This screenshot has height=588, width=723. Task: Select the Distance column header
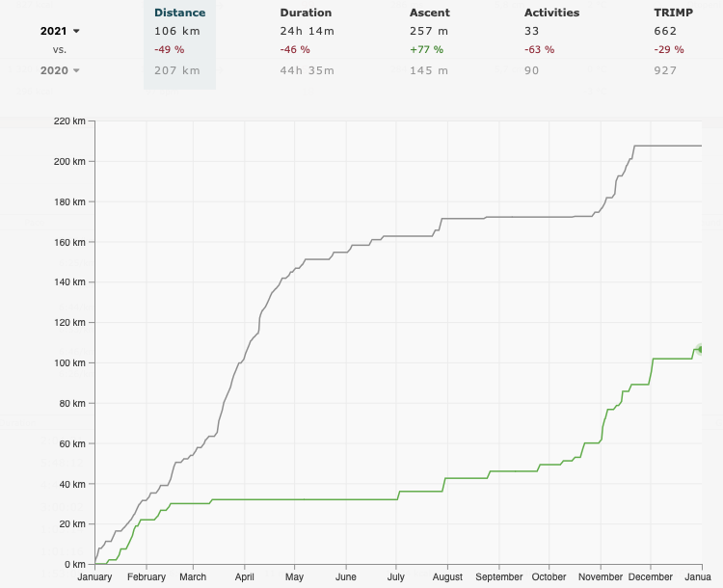(179, 13)
